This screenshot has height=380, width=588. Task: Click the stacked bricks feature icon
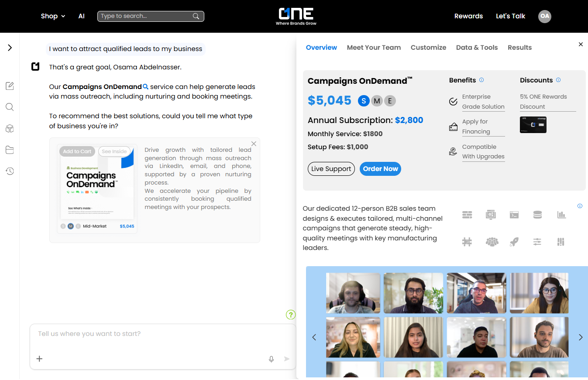click(467, 215)
